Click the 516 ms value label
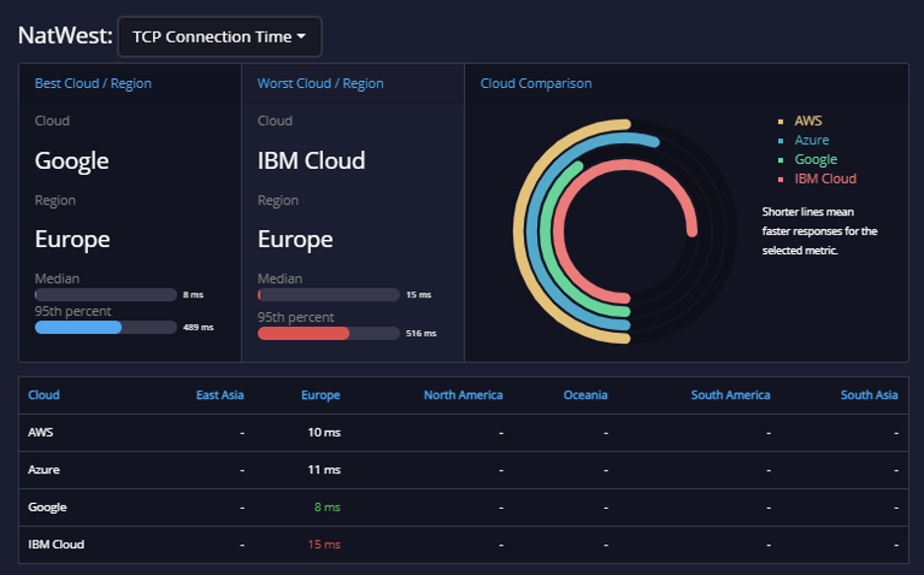This screenshot has width=924, height=575. point(421,333)
